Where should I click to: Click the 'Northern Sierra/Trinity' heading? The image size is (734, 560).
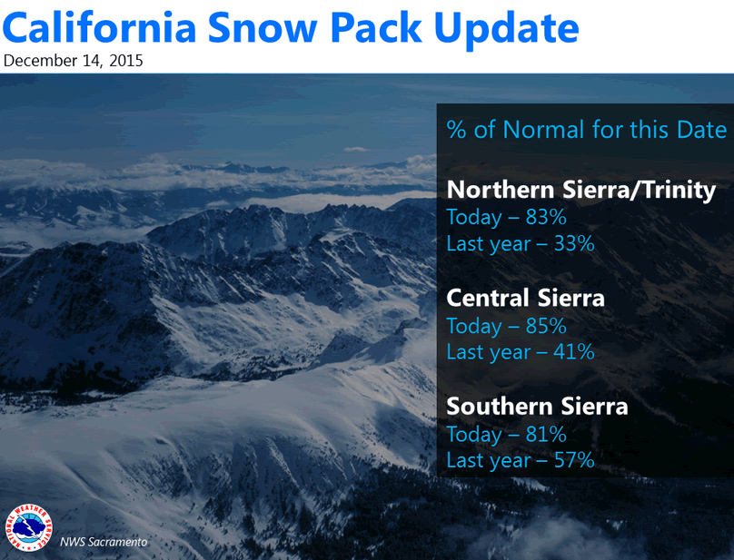click(x=581, y=191)
